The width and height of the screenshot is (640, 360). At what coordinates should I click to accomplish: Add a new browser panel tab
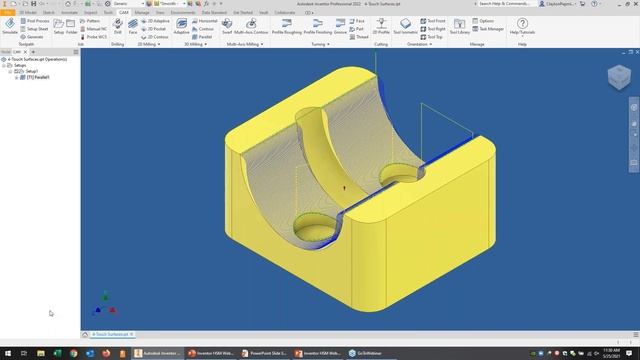pos(33,52)
